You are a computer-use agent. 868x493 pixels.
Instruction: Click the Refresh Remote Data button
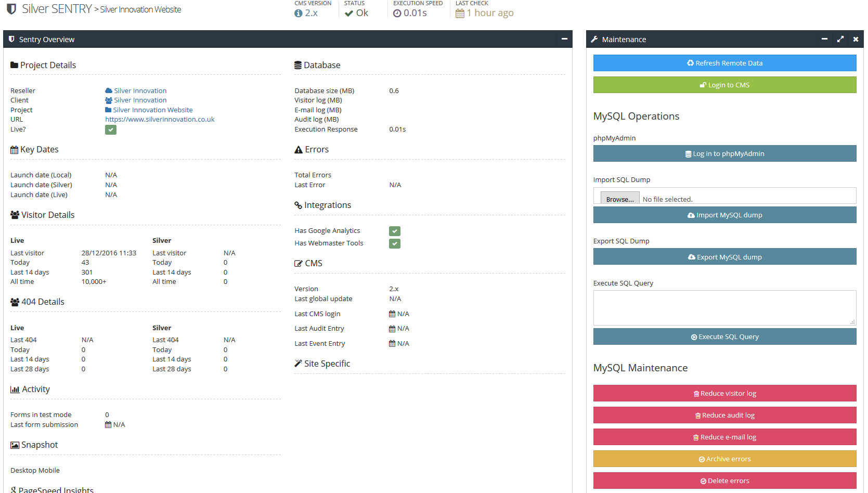point(724,63)
